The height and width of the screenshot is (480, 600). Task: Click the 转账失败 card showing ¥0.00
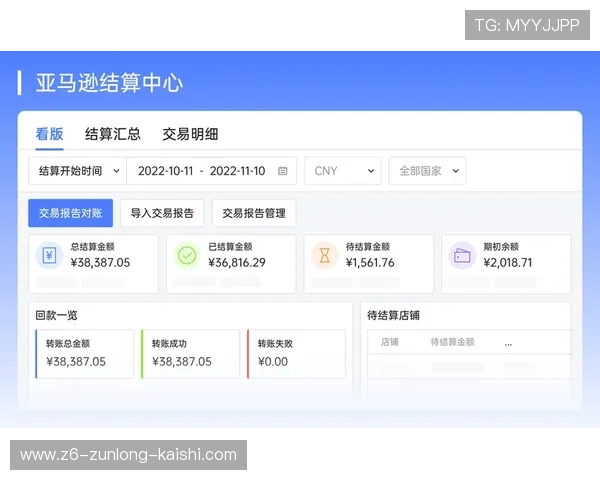tap(296, 354)
